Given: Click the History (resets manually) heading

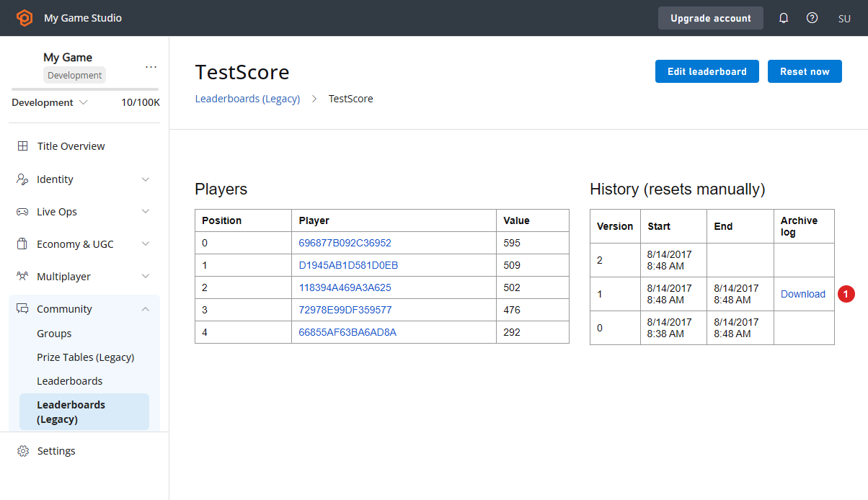Looking at the screenshot, I should click(677, 189).
